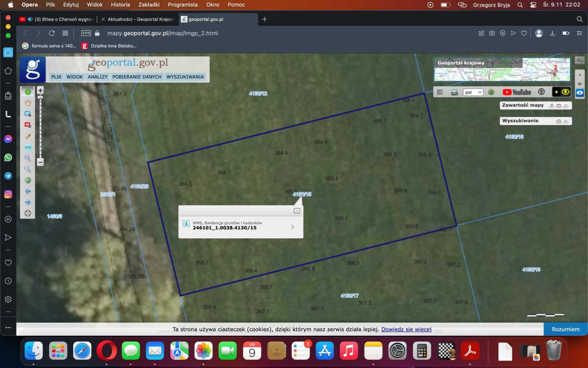Image resolution: width=588 pixels, height=368 pixels.
Task: Open the POBIERANIE DANYCH menu
Action: coord(137,77)
